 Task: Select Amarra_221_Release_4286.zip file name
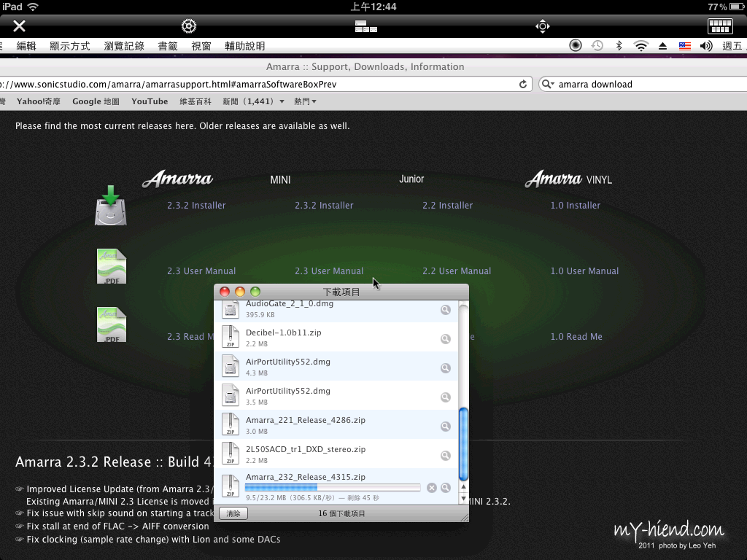[306, 420]
